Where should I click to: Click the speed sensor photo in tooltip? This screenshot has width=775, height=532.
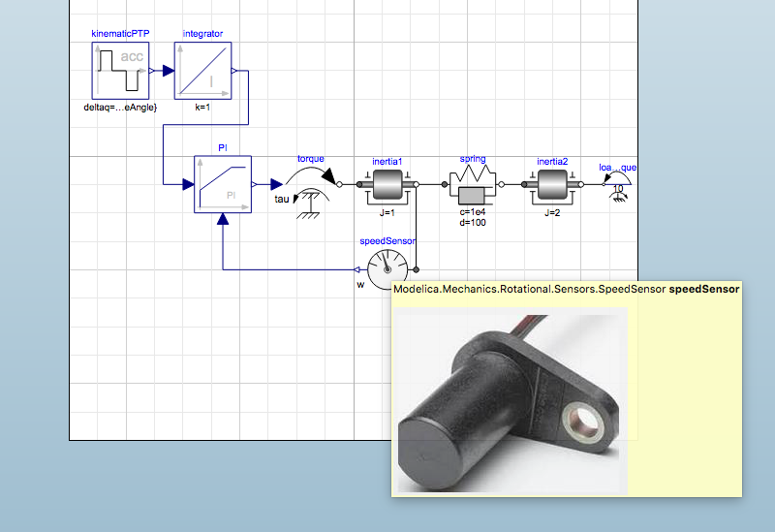[510, 401]
